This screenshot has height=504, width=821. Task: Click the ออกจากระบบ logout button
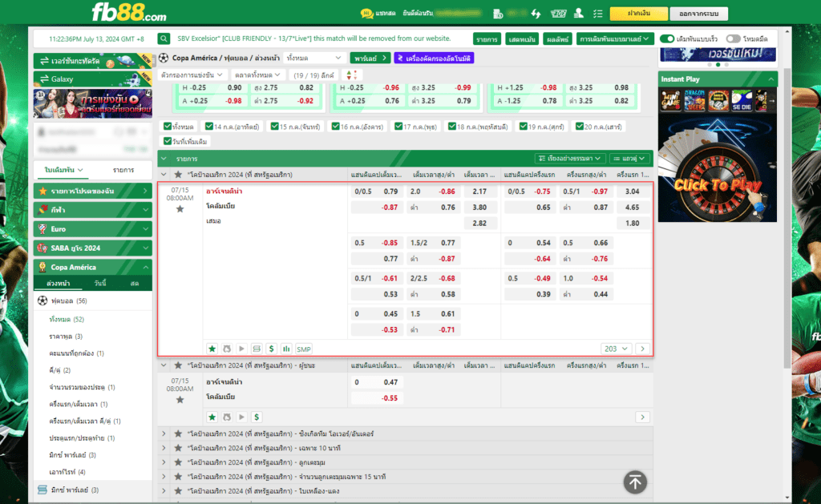pos(698,14)
